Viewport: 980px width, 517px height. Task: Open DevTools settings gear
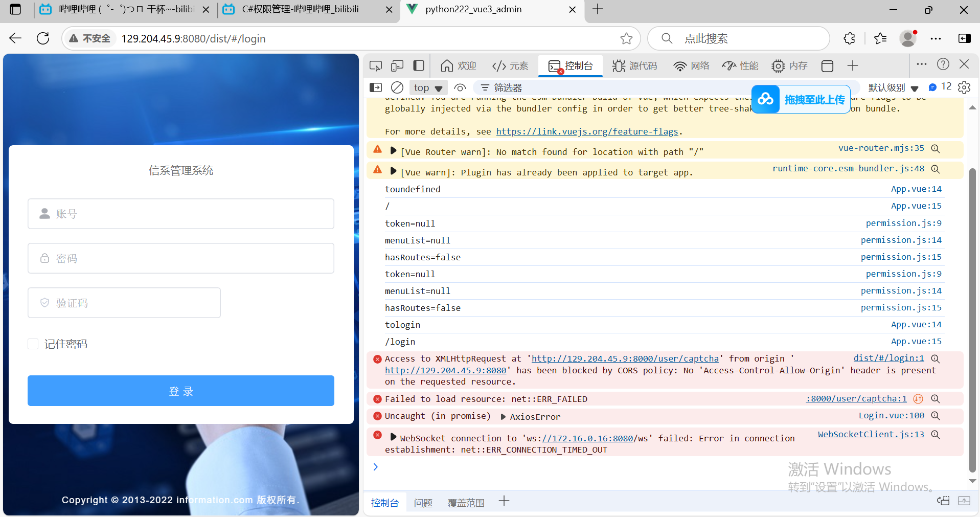(964, 87)
